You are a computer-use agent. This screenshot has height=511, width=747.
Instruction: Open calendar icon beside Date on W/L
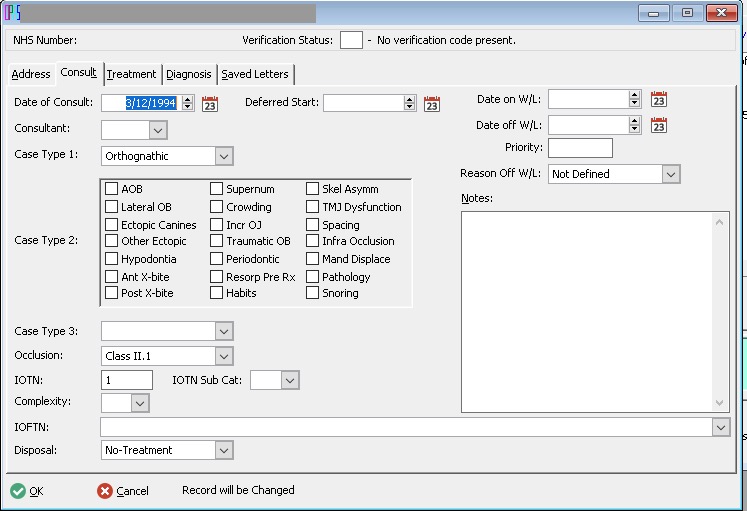pyautogui.click(x=659, y=99)
